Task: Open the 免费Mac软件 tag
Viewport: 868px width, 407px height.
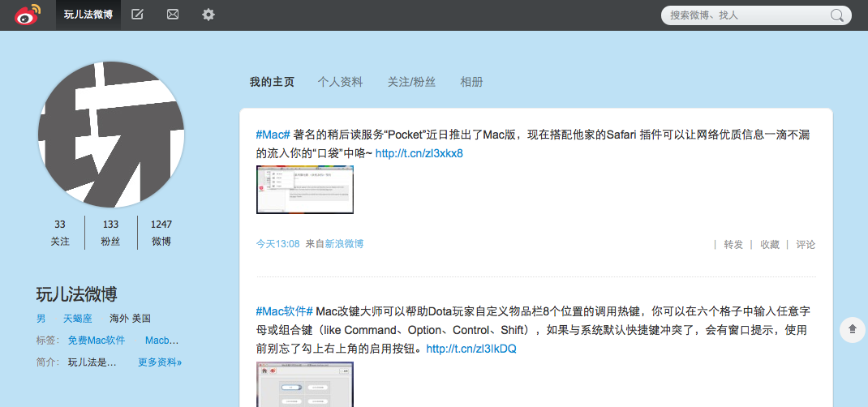Action: [97, 341]
